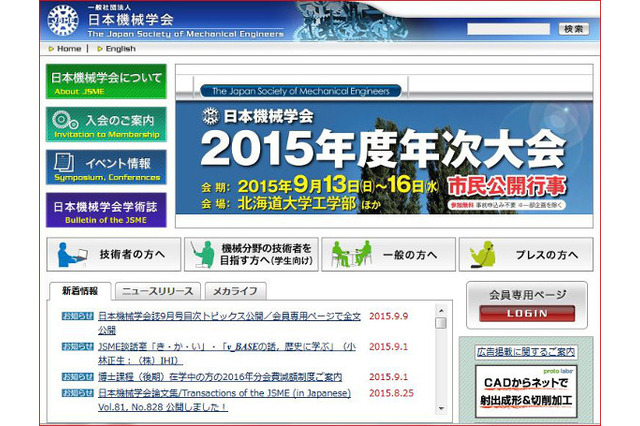Click the news list scroll down arrow
Viewport: 640px width, 426px height.
click(441, 408)
